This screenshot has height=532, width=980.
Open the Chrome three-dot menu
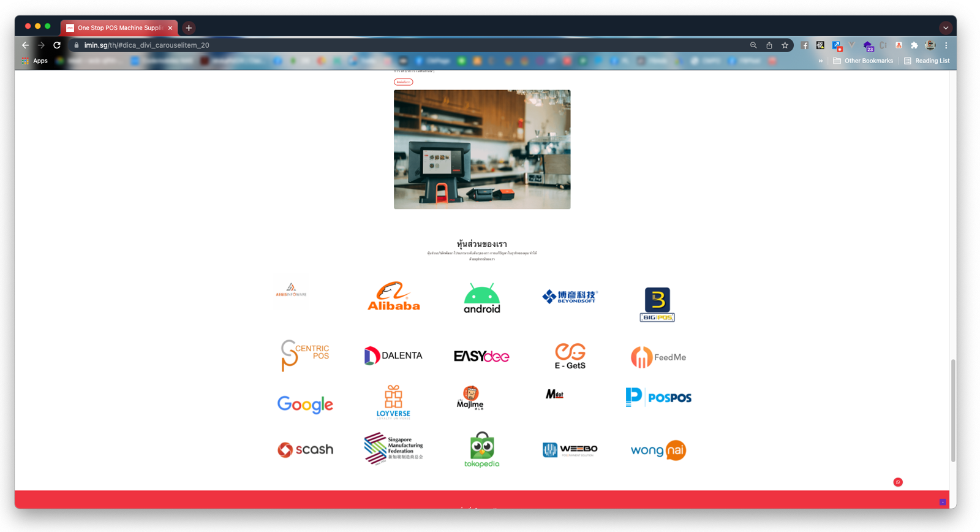coord(946,45)
